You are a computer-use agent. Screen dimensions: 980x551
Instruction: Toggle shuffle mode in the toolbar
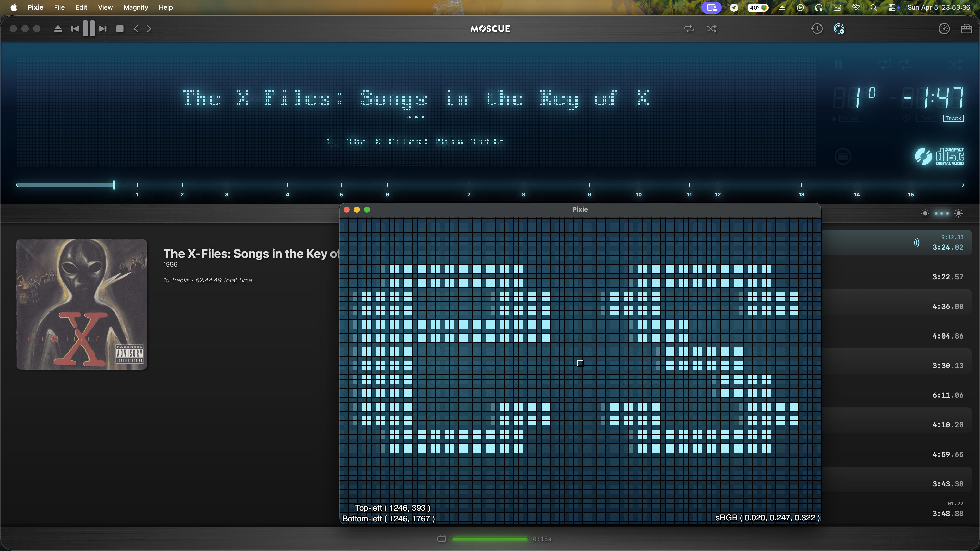[712, 29]
